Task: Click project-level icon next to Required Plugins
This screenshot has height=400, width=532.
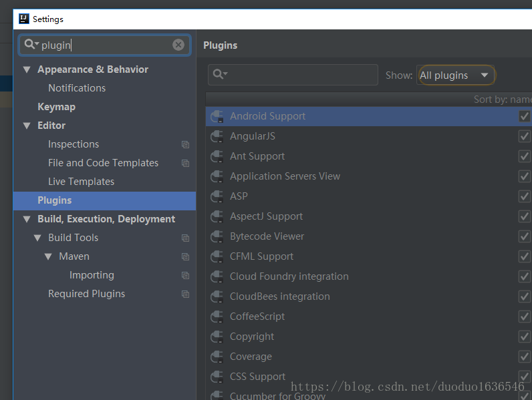Action: point(185,294)
